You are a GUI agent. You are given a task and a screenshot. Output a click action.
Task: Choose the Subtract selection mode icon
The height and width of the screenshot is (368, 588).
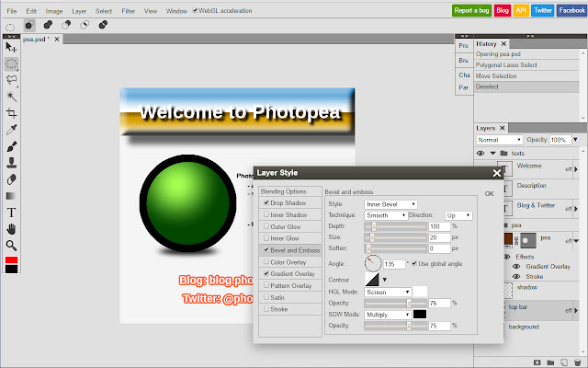tap(66, 25)
